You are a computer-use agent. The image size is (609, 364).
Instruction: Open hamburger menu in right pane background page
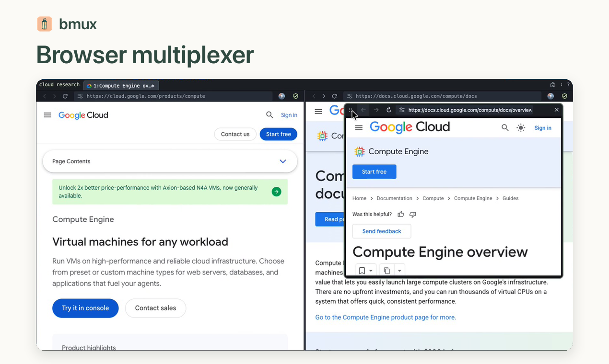(318, 111)
